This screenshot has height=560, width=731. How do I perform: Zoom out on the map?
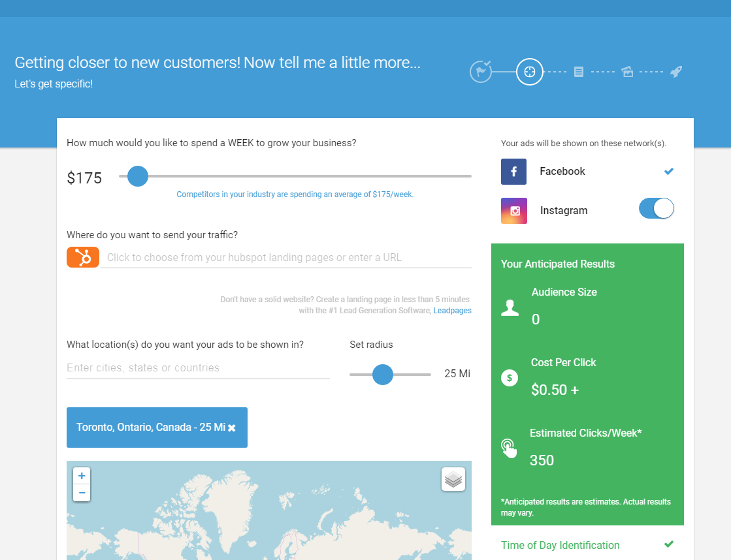[82, 493]
